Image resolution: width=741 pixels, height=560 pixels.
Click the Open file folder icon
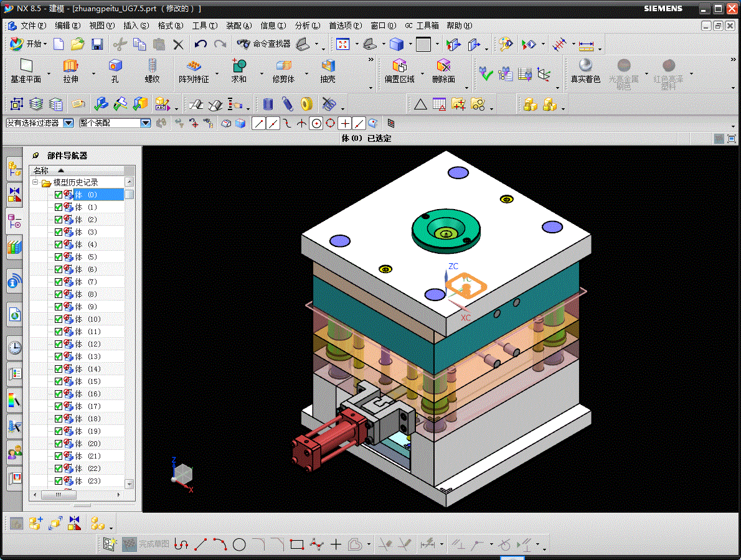pyautogui.click(x=77, y=44)
